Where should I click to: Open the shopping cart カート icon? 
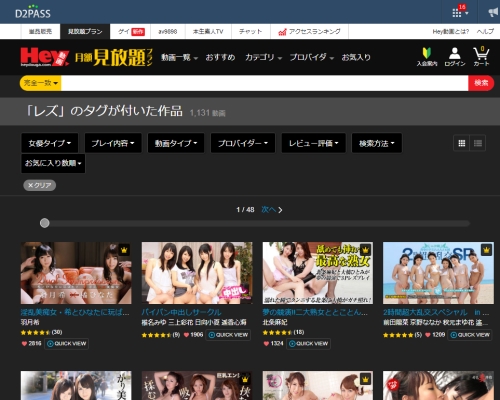click(481, 53)
